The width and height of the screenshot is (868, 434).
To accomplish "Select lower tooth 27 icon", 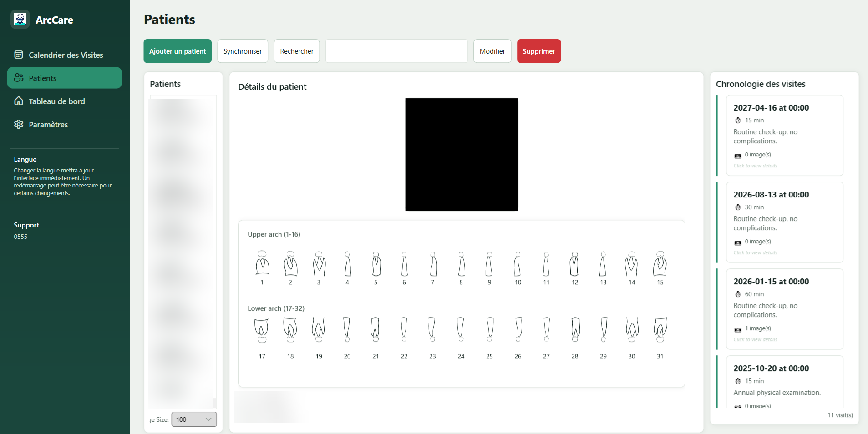I will 547,330.
